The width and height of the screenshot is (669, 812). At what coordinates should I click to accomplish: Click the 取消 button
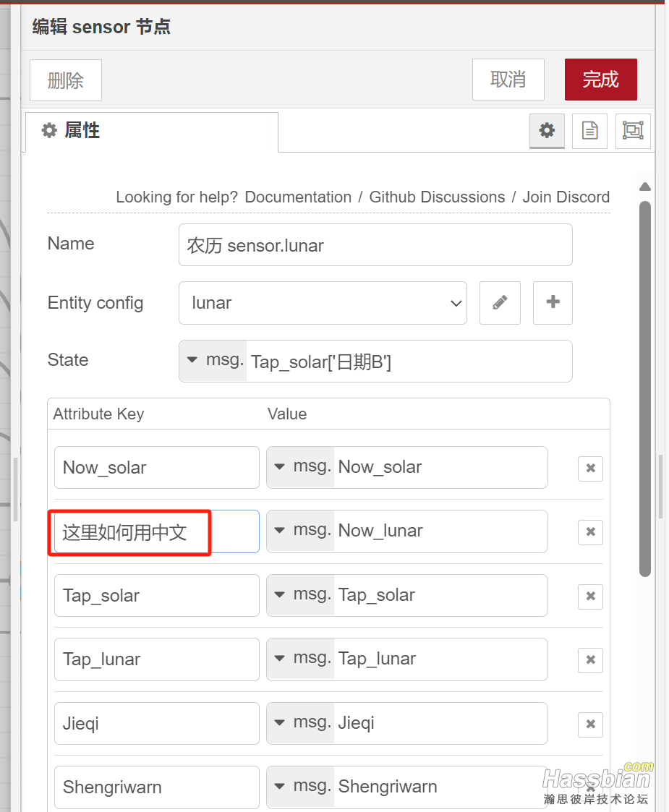click(x=508, y=80)
